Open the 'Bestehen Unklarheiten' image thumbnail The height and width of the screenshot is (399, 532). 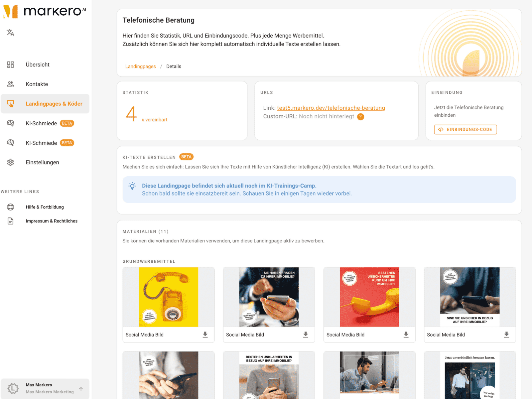(269, 375)
